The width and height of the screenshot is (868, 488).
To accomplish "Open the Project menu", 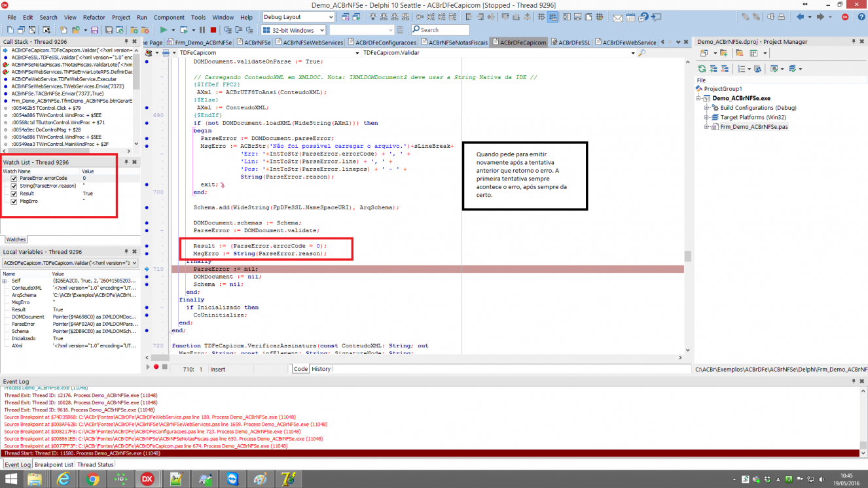I will 121,18.
